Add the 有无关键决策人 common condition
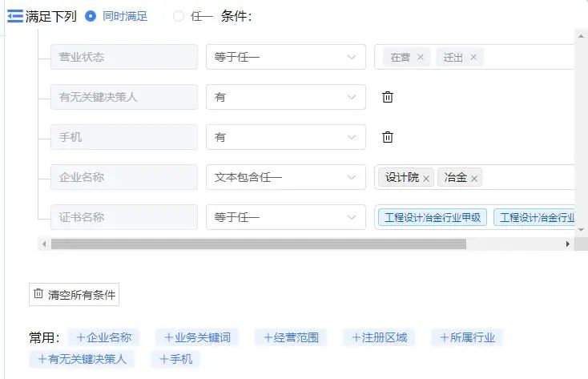 click(x=82, y=359)
